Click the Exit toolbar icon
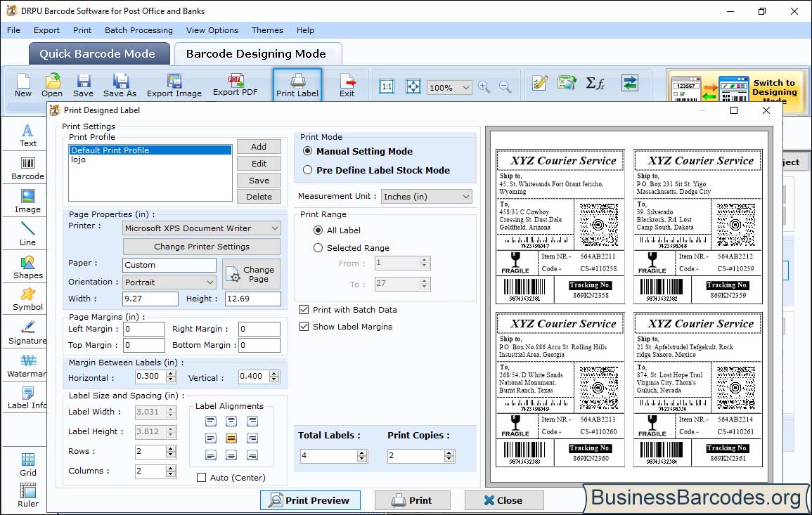This screenshot has width=812, height=515. 347,86
